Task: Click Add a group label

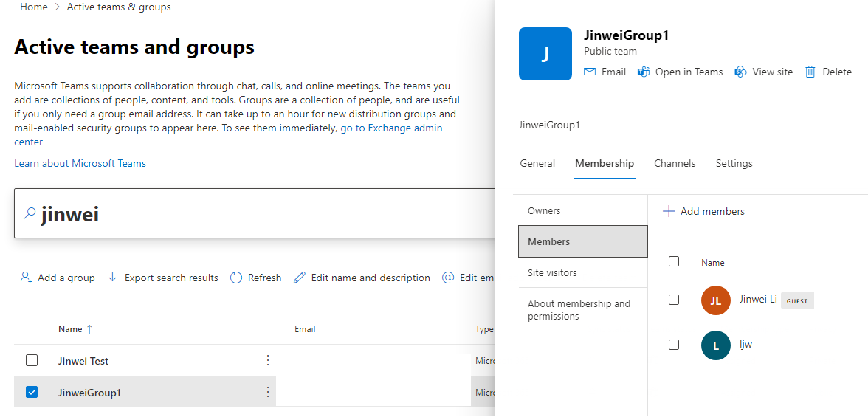Action: click(x=66, y=278)
